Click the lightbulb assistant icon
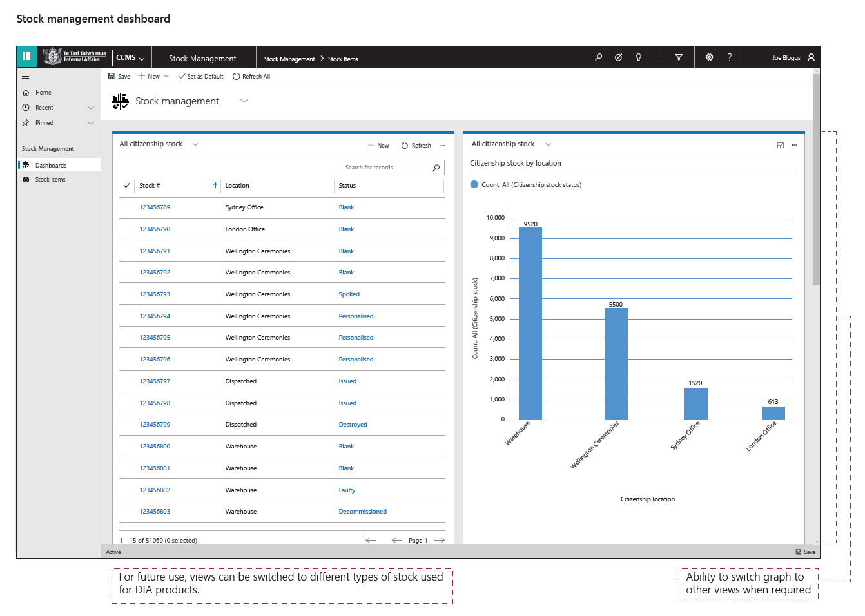The image size is (865, 616). (x=638, y=57)
